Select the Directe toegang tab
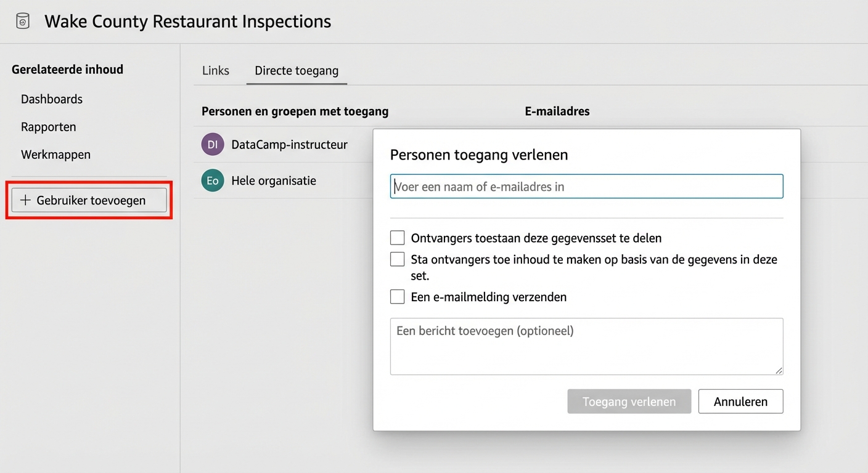Viewport: 868px width, 473px height. pos(296,70)
